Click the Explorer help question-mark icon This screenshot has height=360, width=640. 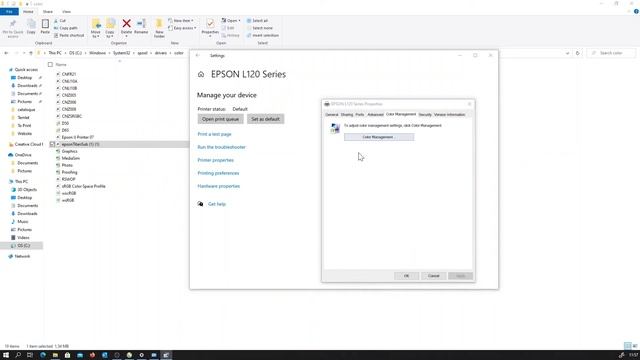click(636, 11)
